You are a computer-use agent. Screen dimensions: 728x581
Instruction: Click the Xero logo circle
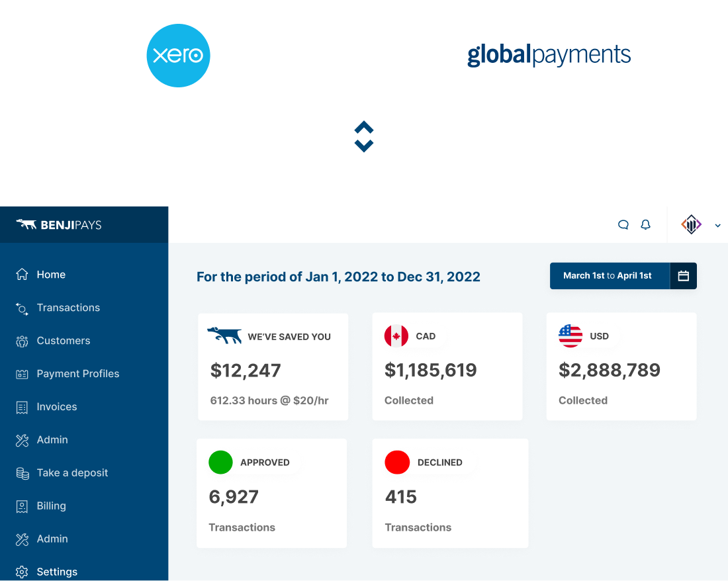point(178,56)
